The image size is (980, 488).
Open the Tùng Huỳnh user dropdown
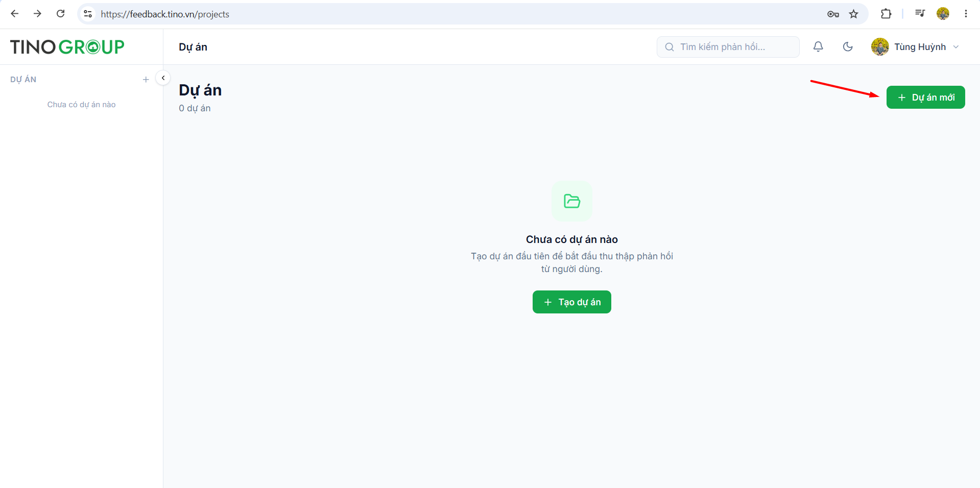point(915,47)
